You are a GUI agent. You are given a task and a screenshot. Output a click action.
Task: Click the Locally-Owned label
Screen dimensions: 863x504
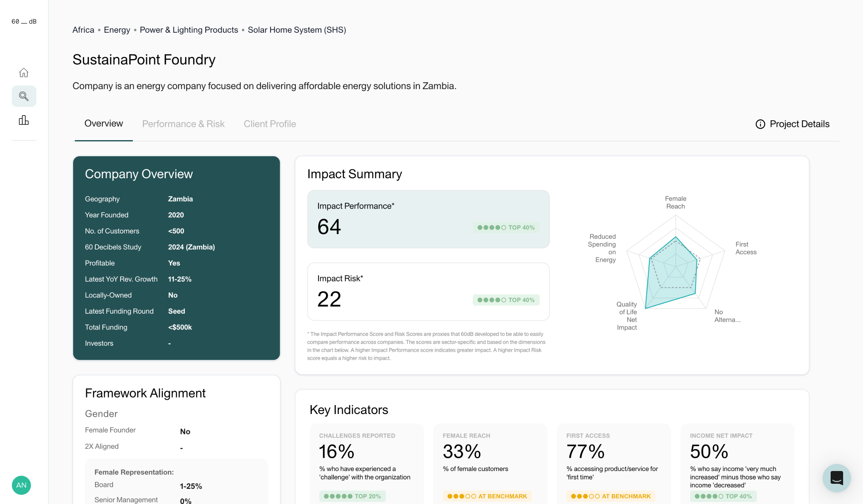(108, 295)
